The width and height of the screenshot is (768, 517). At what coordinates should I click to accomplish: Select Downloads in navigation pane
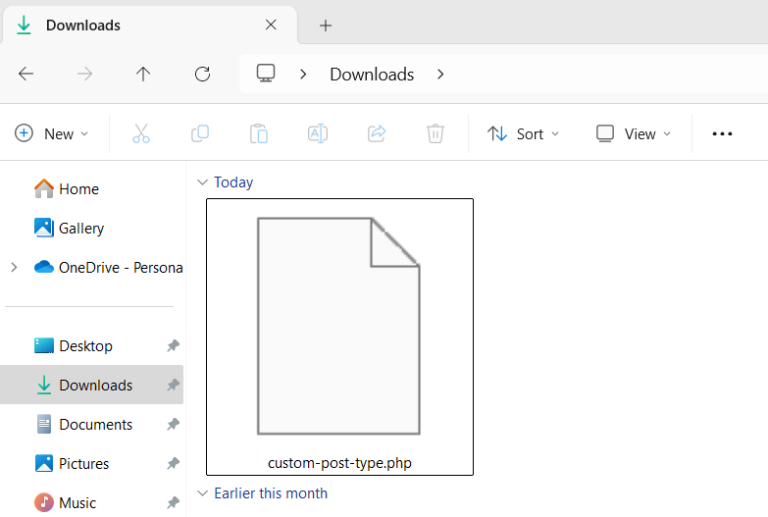92,385
